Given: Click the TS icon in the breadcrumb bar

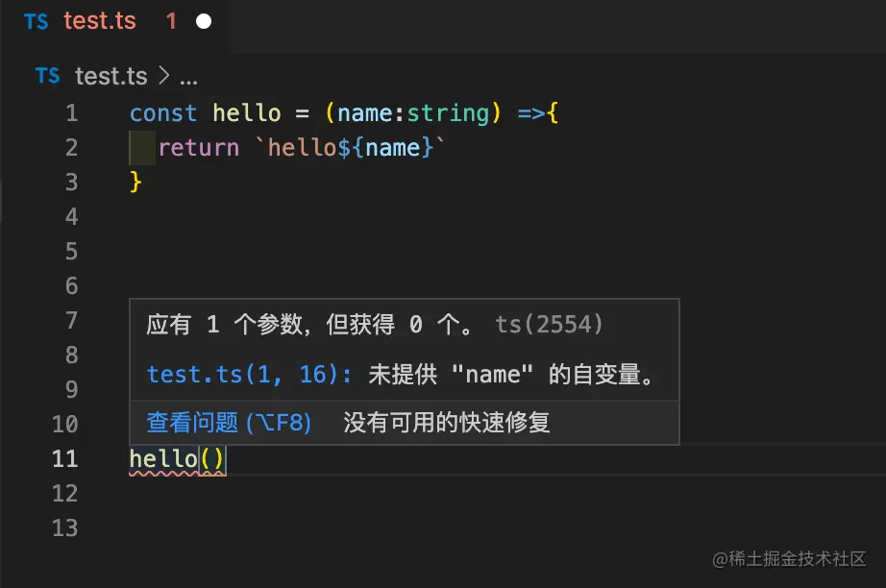Looking at the screenshot, I should (x=48, y=76).
